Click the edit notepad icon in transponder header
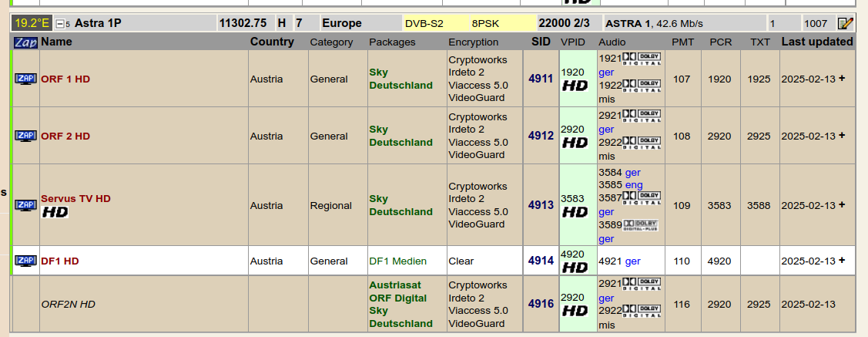The width and height of the screenshot is (868, 337). coord(846,23)
